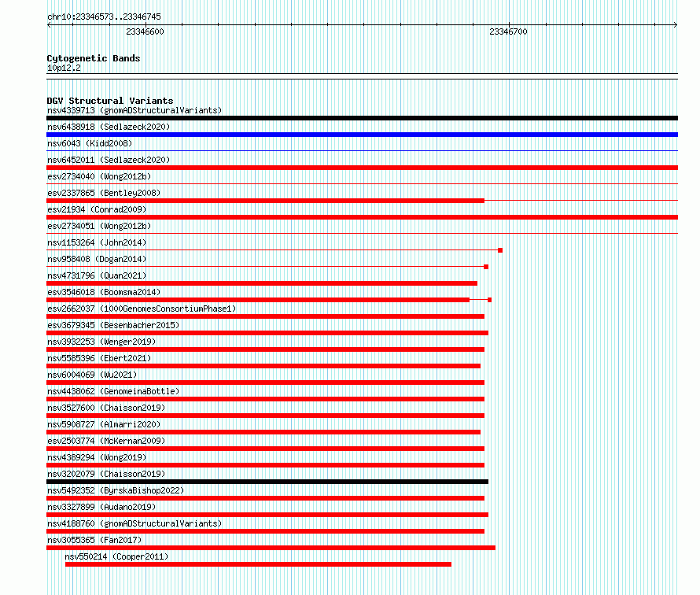Click the 10p12.2 cytogenetic band label
700x595 pixels.
pyautogui.click(x=64, y=68)
